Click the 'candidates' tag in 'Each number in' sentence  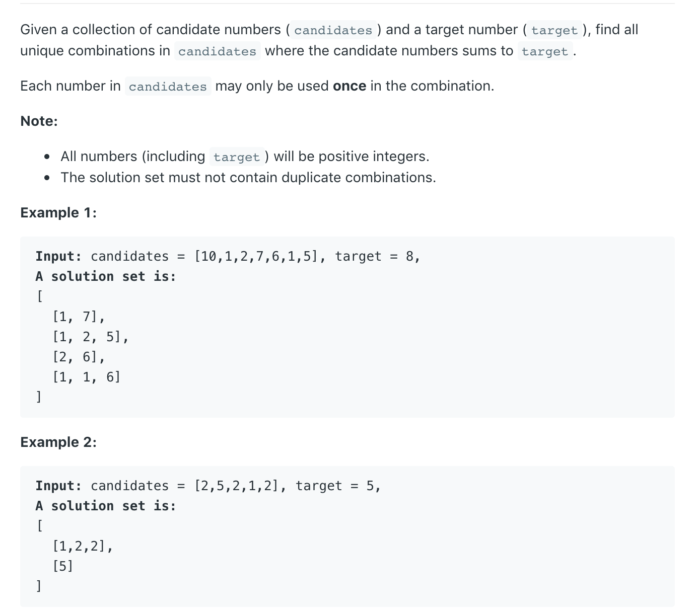pos(168,87)
